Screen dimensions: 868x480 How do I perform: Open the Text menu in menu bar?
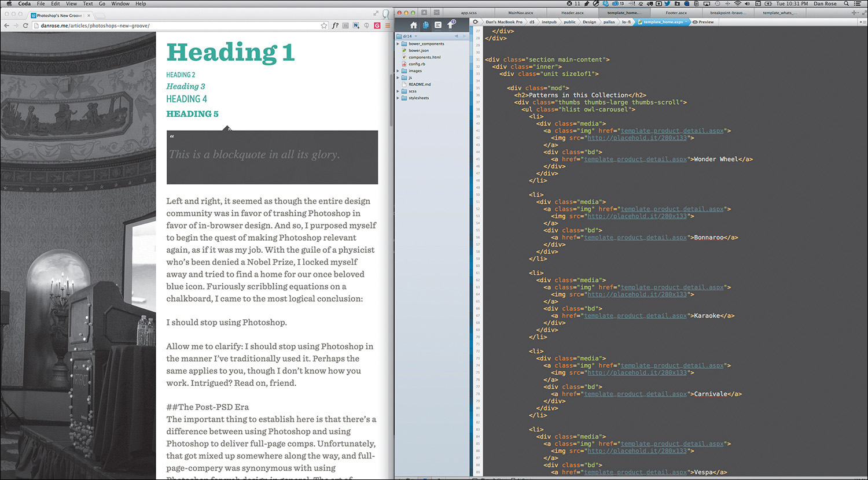pos(88,3)
